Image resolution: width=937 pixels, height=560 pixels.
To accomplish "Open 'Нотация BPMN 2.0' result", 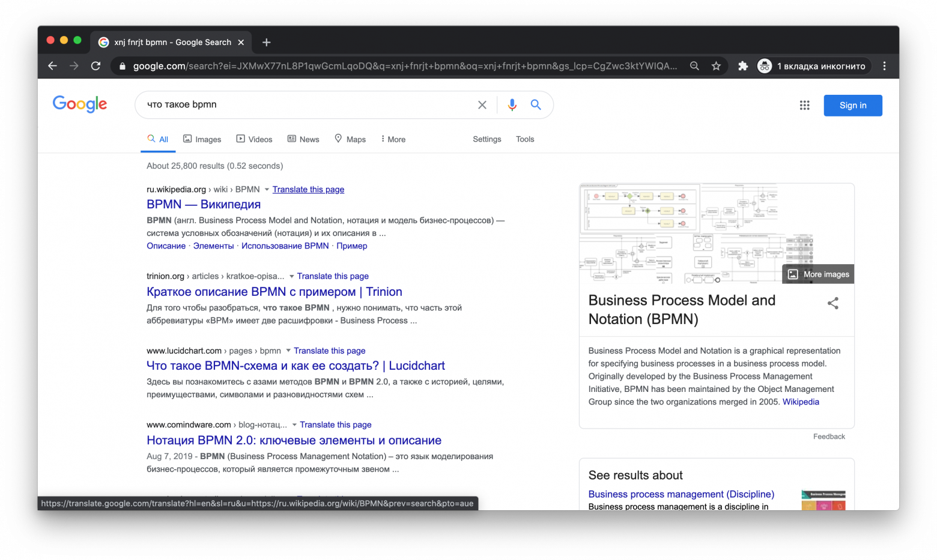I will (x=294, y=441).
